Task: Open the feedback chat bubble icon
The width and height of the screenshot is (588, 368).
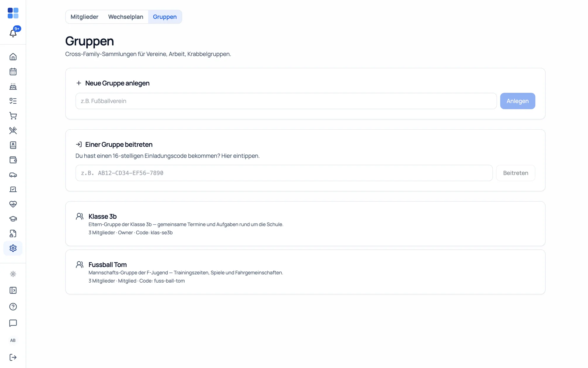Action: coord(13,323)
